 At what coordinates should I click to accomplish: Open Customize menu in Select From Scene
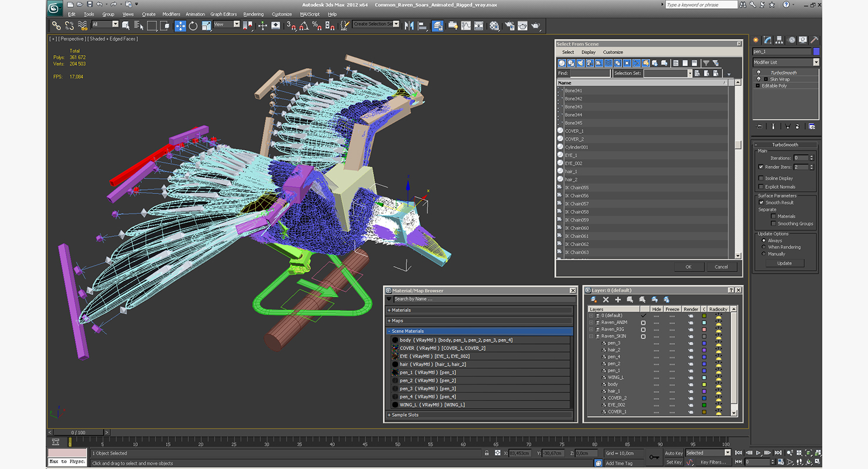[x=613, y=52]
